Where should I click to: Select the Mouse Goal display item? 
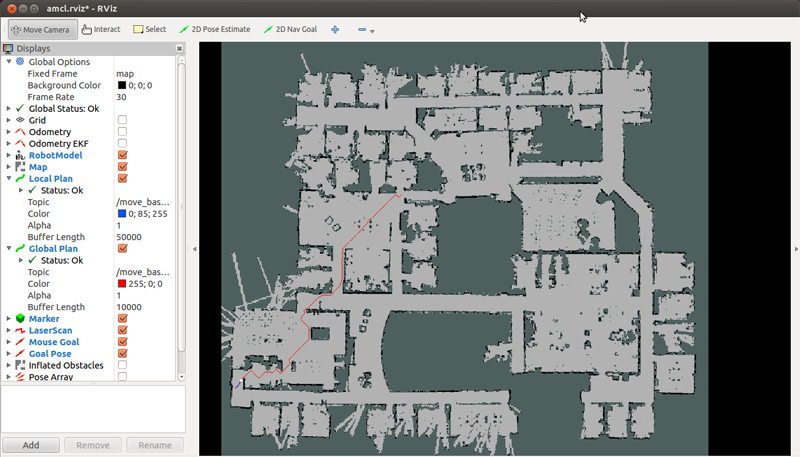pos(57,342)
